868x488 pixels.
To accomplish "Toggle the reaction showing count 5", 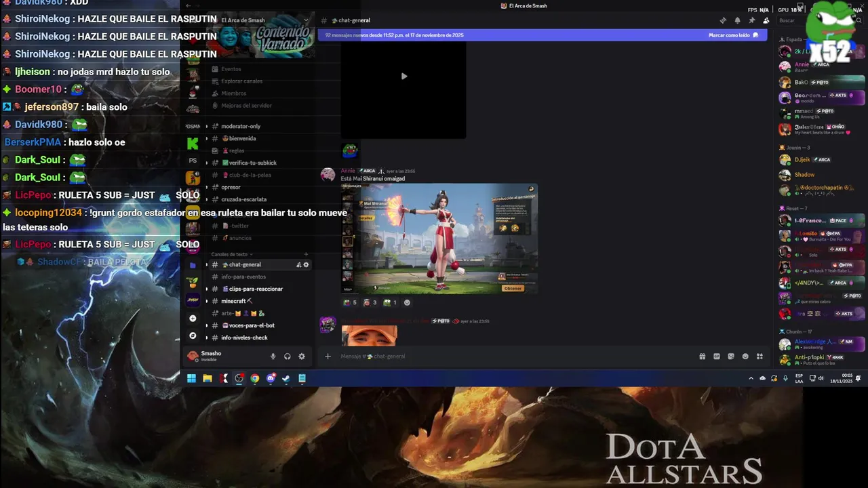I will (x=350, y=302).
